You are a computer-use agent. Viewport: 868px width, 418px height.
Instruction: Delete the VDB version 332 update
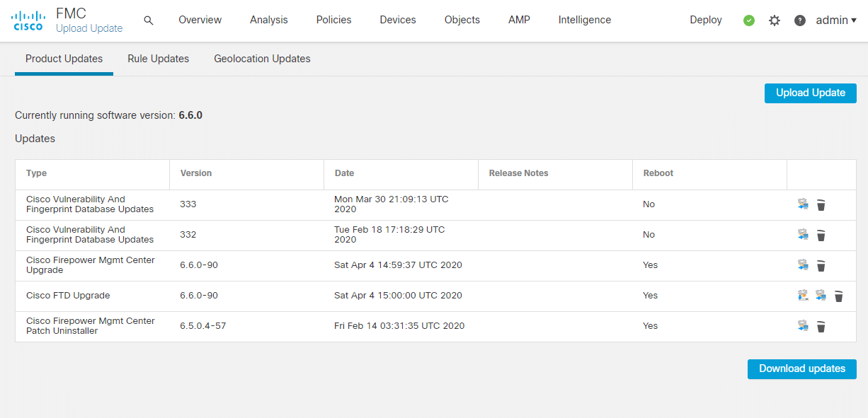point(821,236)
